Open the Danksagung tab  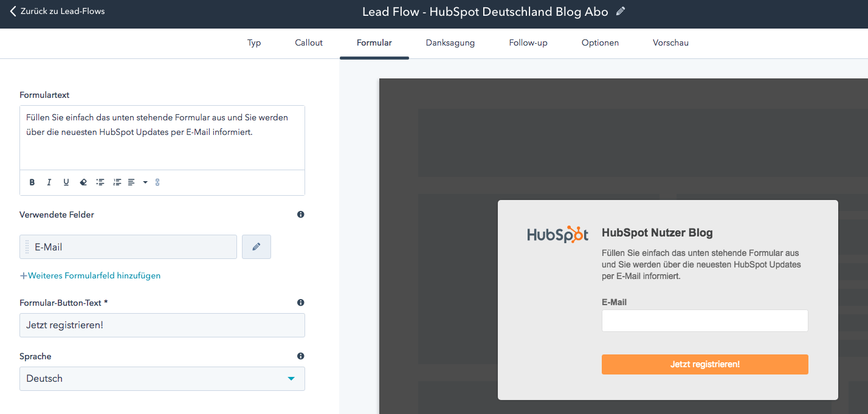click(x=450, y=43)
